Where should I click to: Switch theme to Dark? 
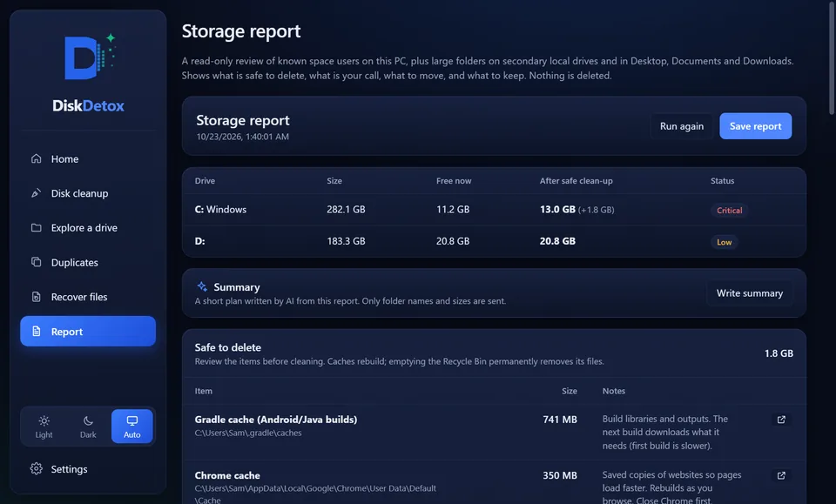click(x=88, y=427)
